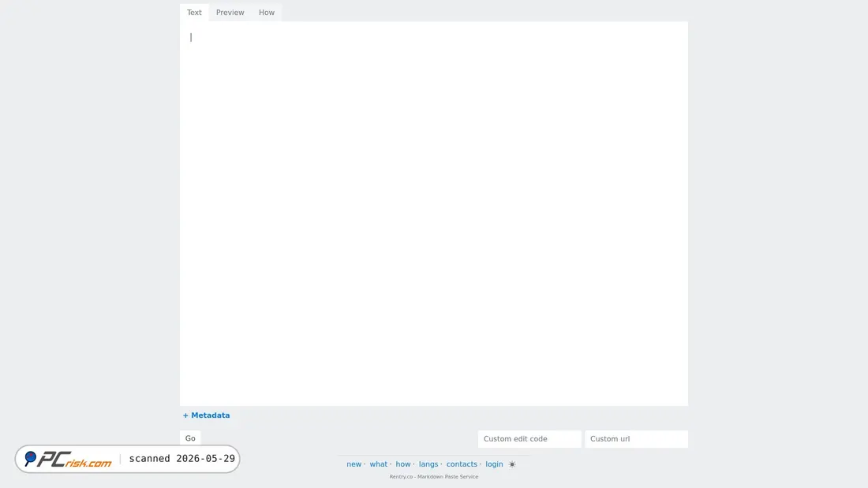868x488 pixels.
Task: Open the what footer link
Action: pos(378,464)
